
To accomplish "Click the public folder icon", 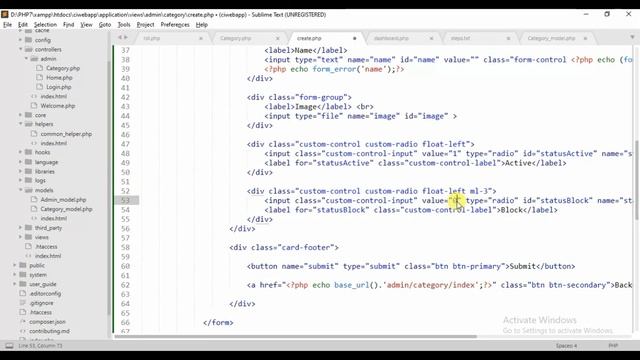I will tap(23, 265).
